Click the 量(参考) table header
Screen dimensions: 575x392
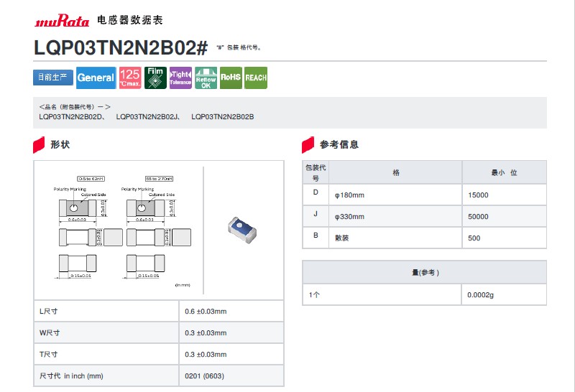[425, 273]
